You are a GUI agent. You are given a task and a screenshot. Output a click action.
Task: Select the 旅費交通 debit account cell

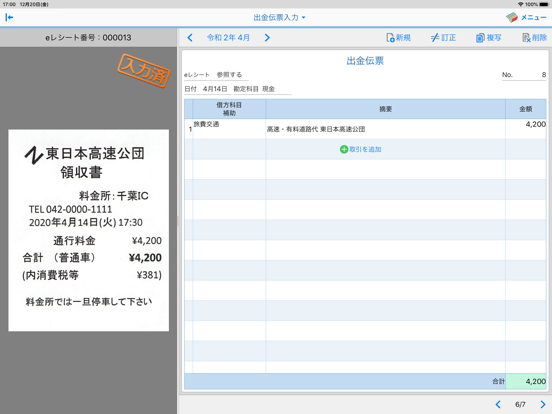(229, 129)
